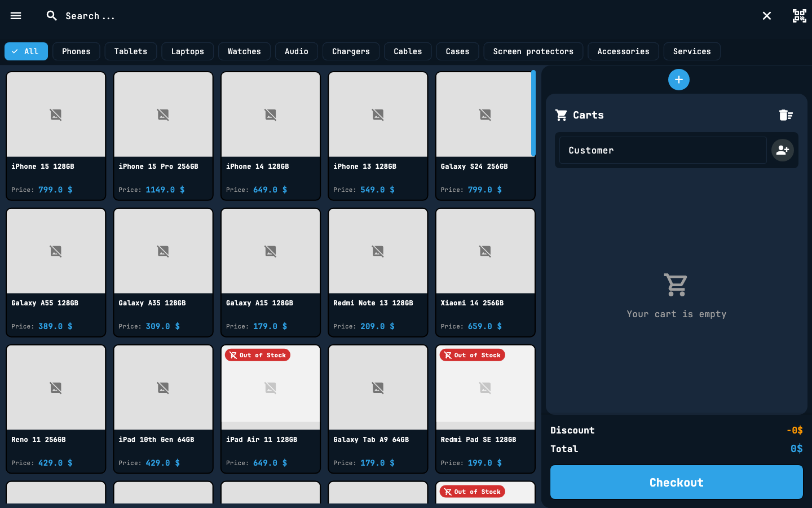
Task: Open the QR code scanner
Action: coord(800,16)
